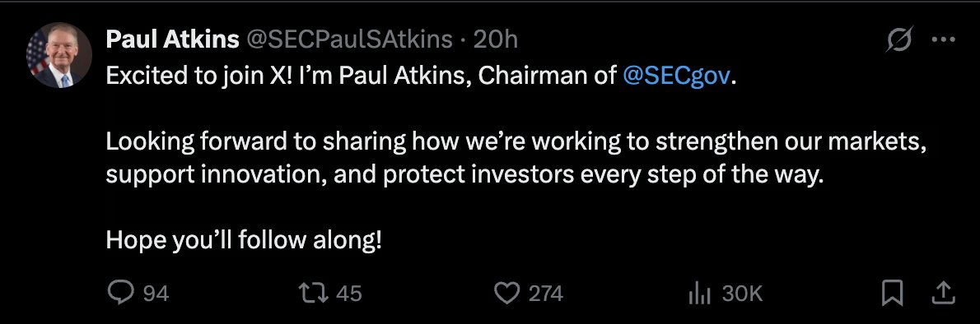This screenshot has width=980, height=324.
Task: Follow the @SECgov mention link
Action: click(677, 76)
